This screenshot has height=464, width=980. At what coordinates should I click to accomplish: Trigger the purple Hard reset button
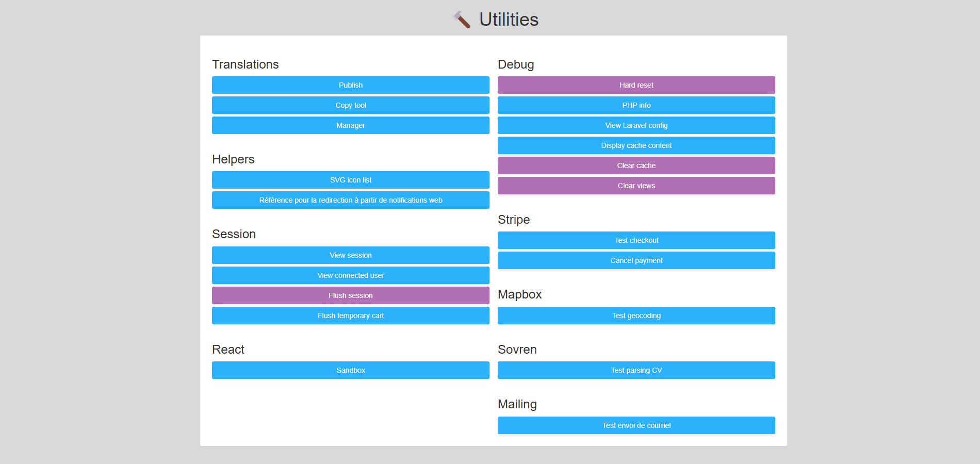(636, 85)
